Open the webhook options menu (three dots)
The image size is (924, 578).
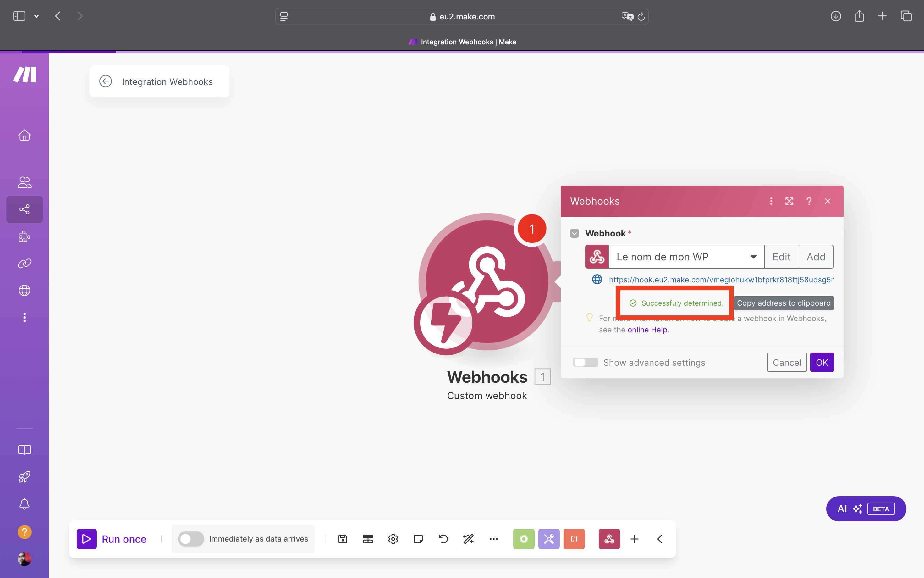tap(771, 201)
